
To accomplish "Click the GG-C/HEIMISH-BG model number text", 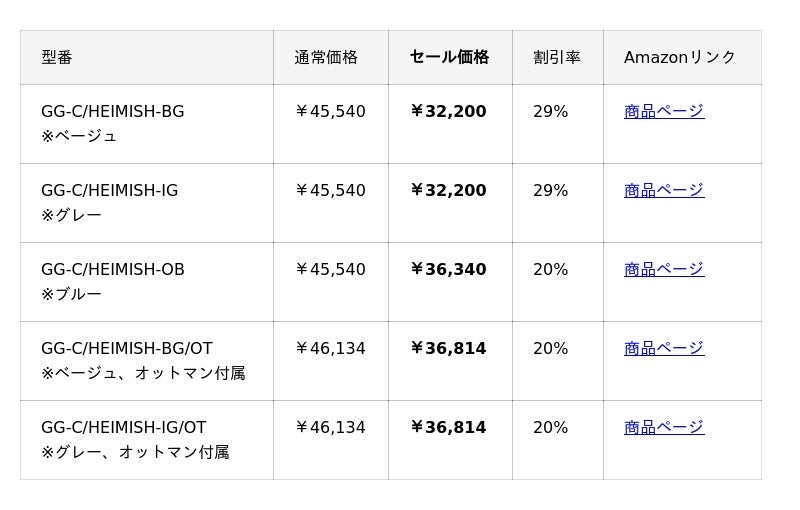I will pyautogui.click(x=113, y=111).
